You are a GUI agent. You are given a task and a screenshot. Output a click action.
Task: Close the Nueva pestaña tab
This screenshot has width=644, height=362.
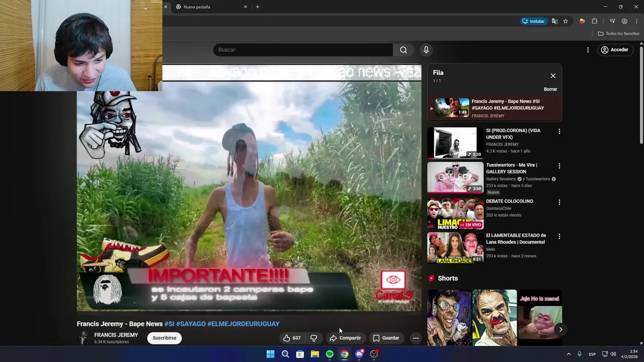click(246, 7)
